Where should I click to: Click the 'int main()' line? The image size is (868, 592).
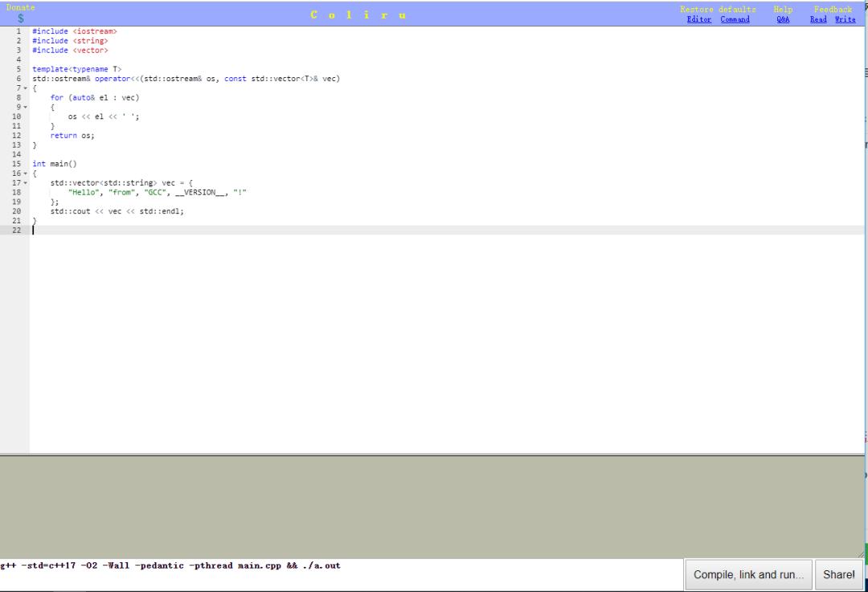point(55,164)
